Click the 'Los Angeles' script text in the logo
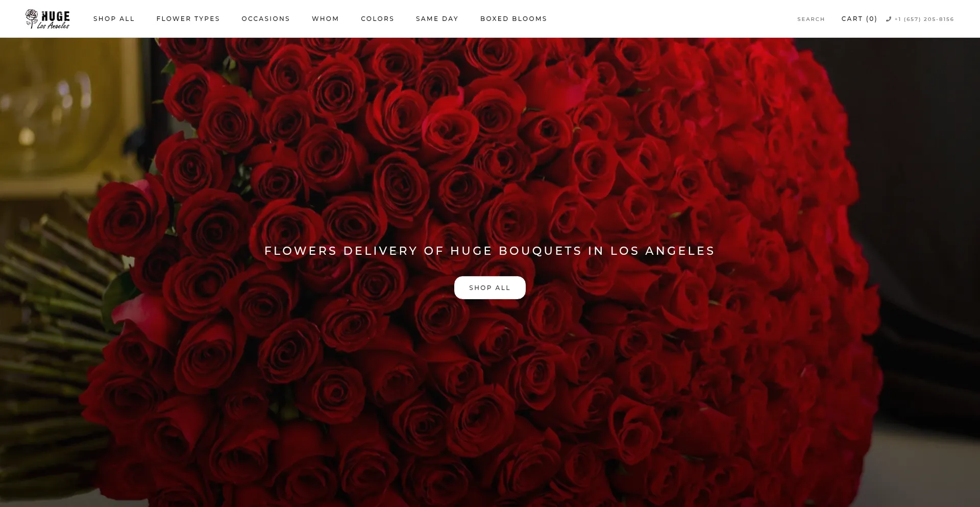 (x=53, y=26)
